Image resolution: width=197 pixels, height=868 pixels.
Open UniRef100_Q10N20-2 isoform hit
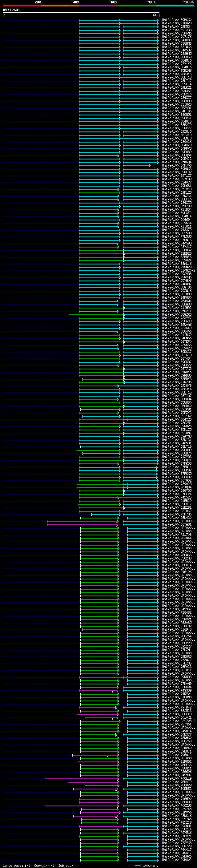point(179,271)
